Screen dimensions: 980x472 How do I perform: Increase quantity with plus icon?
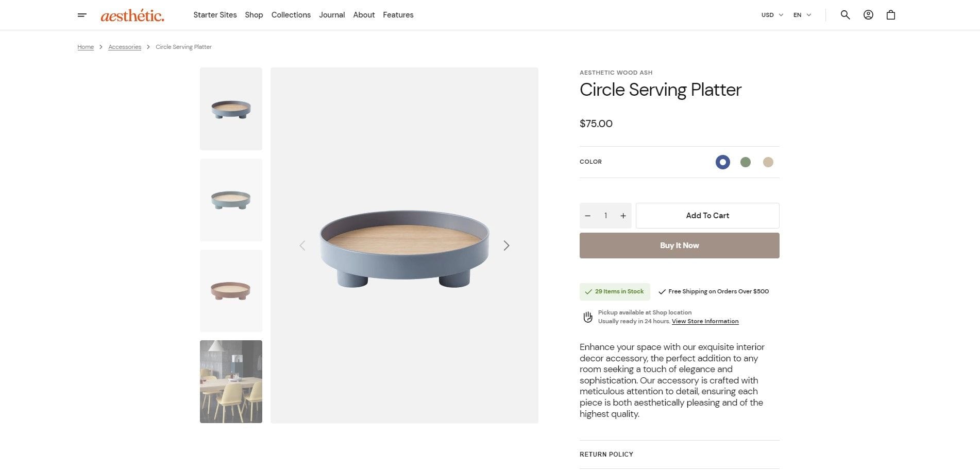(623, 216)
